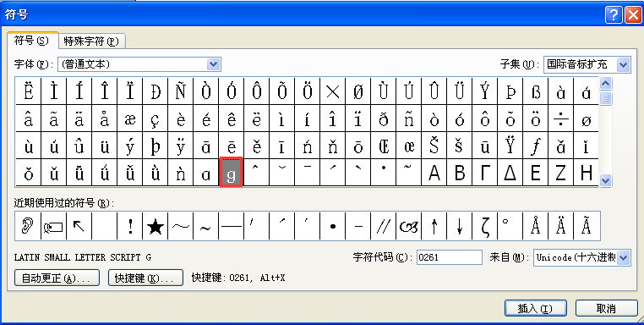Image resolution: width=644 pixels, height=325 pixels.
Task: Select the ÿ small y with diaeresis
Action: (x=180, y=146)
